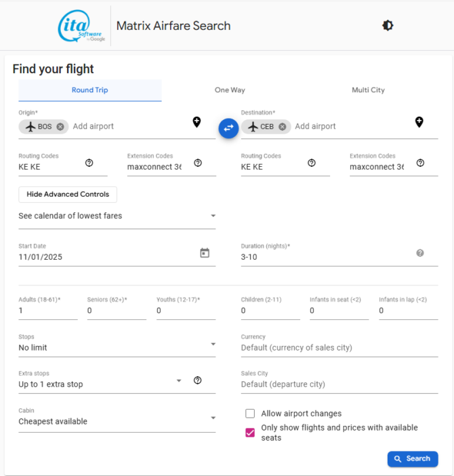Show help for destination Extension Codes
Image resolution: width=454 pixels, height=476 pixels.
coord(420,163)
